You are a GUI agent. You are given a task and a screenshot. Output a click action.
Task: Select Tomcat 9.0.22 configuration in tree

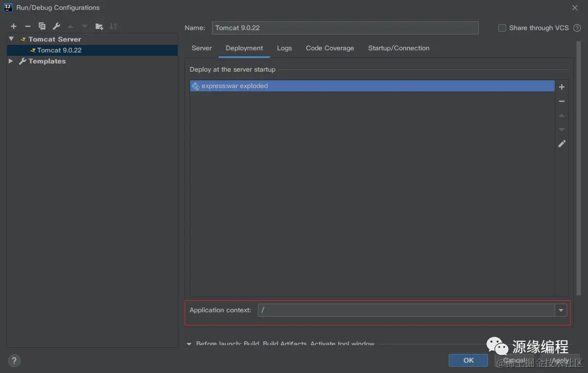92,50
